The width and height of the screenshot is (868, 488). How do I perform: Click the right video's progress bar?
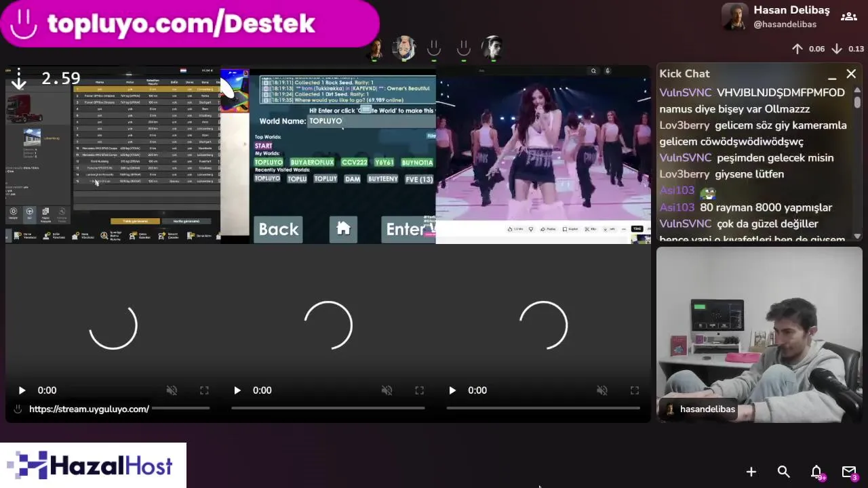[543, 408]
